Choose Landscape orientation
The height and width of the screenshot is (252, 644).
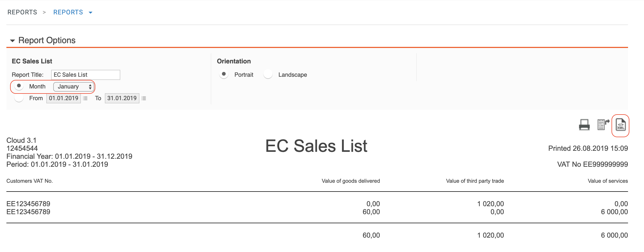click(268, 74)
